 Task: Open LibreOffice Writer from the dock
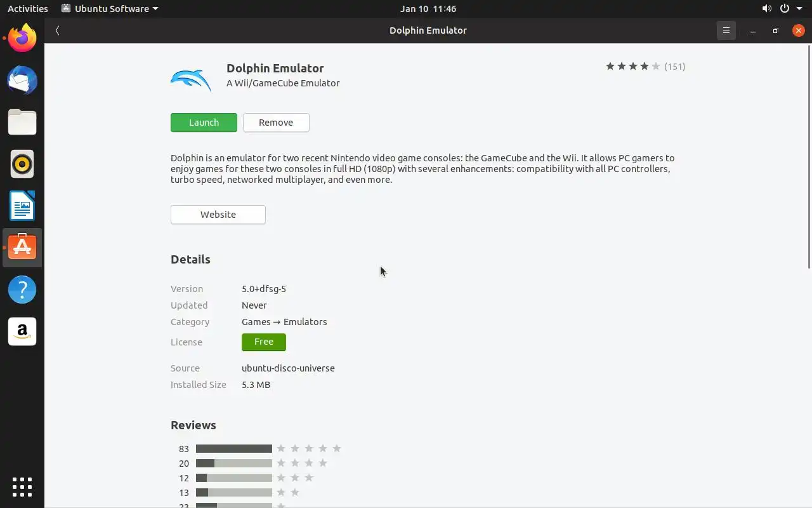click(x=22, y=206)
